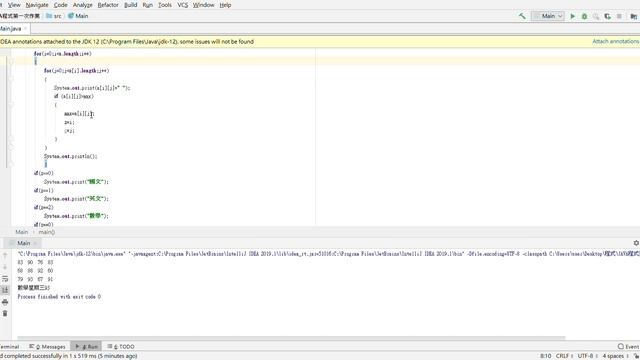Screen dimensions: 640x360
Task: Select the Main.java editor tab
Action: [x=11, y=29]
